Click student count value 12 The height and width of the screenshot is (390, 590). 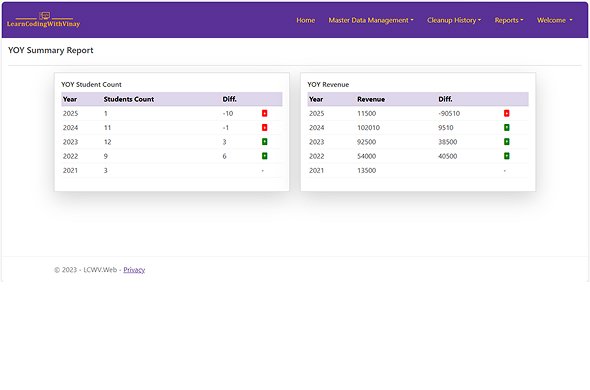(107, 142)
